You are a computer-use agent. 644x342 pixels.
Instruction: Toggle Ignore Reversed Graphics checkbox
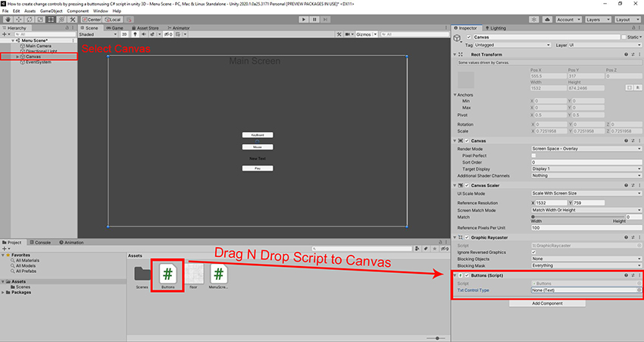coord(533,253)
